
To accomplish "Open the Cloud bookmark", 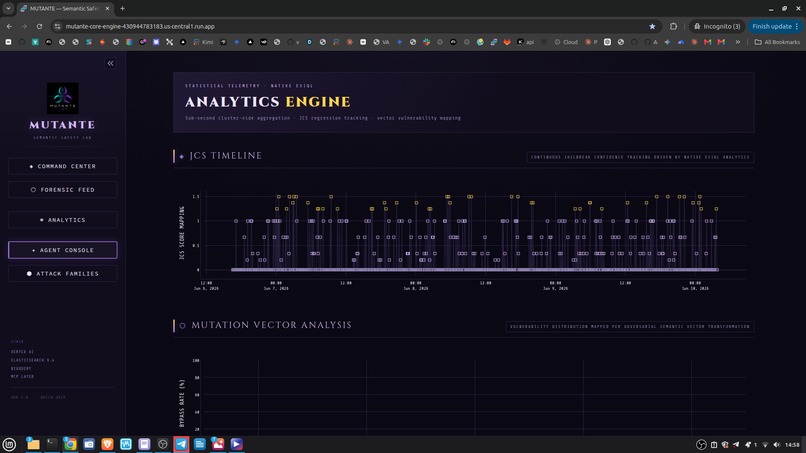I will (x=565, y=42).
